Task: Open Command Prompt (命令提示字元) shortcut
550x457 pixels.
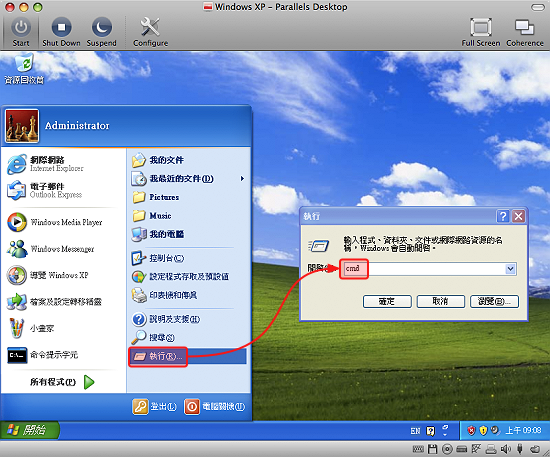Action: 43,355
